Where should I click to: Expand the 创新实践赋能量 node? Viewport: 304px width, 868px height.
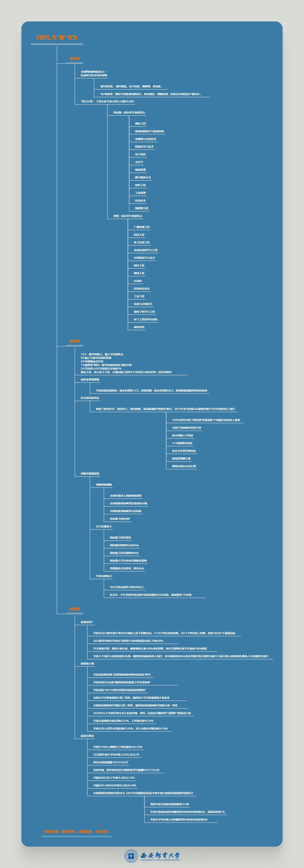tap(90, 473)
